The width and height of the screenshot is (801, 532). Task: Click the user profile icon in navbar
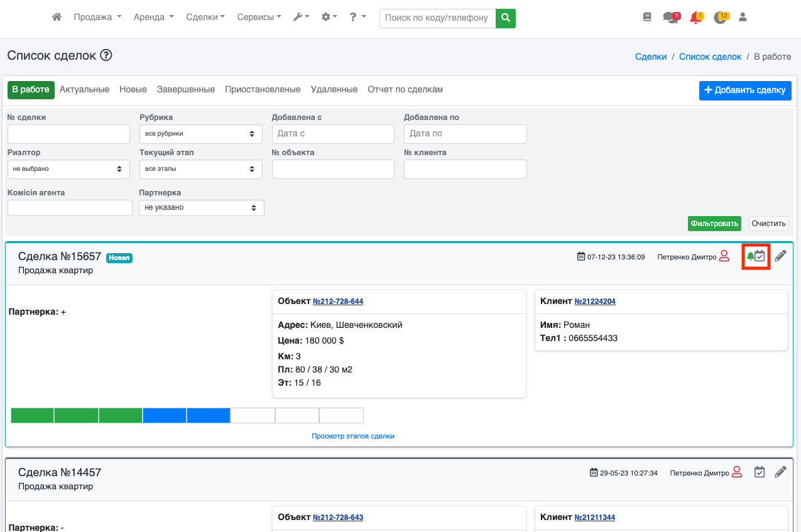[x=743, y=18]
